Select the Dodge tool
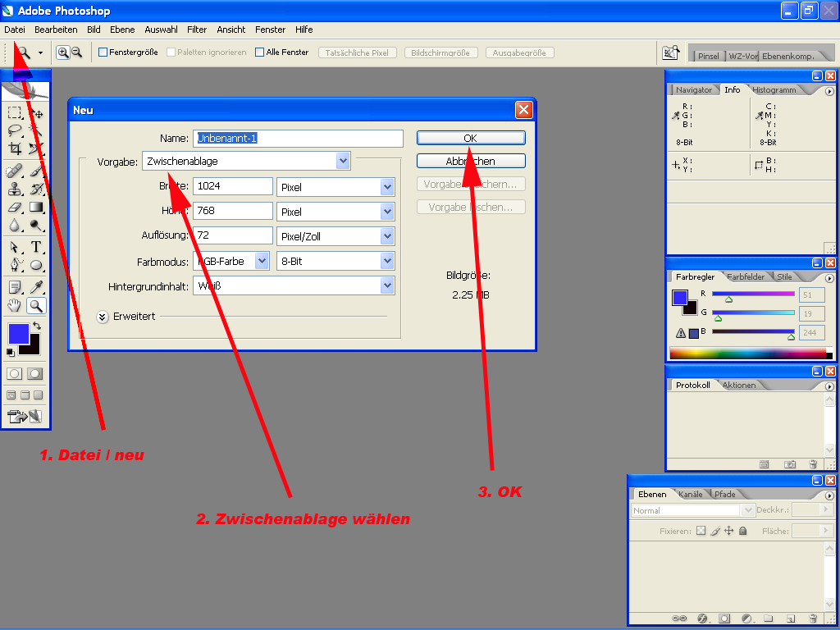The width and height of the screenshot is (840, 630). [36, 225]
